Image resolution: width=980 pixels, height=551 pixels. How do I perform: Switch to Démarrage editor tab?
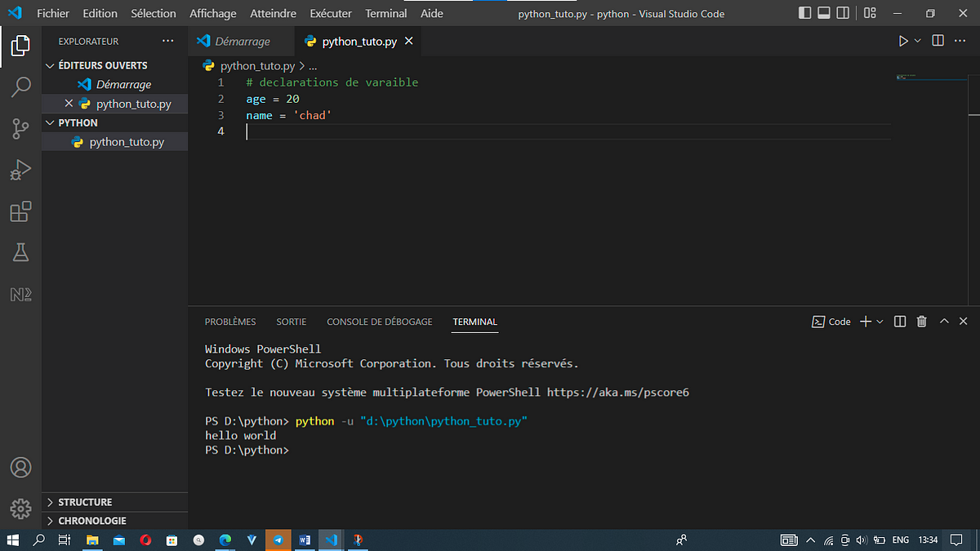tap(240, 41)
